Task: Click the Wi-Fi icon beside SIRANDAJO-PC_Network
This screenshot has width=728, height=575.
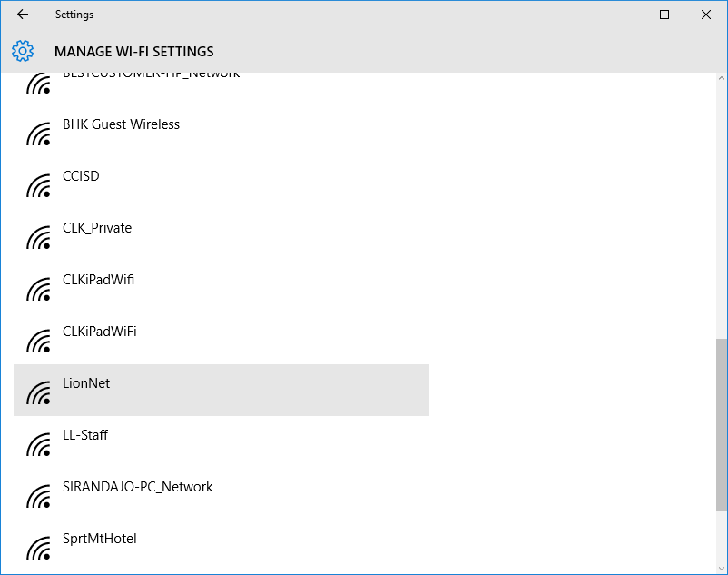Action: pos(38,496)
